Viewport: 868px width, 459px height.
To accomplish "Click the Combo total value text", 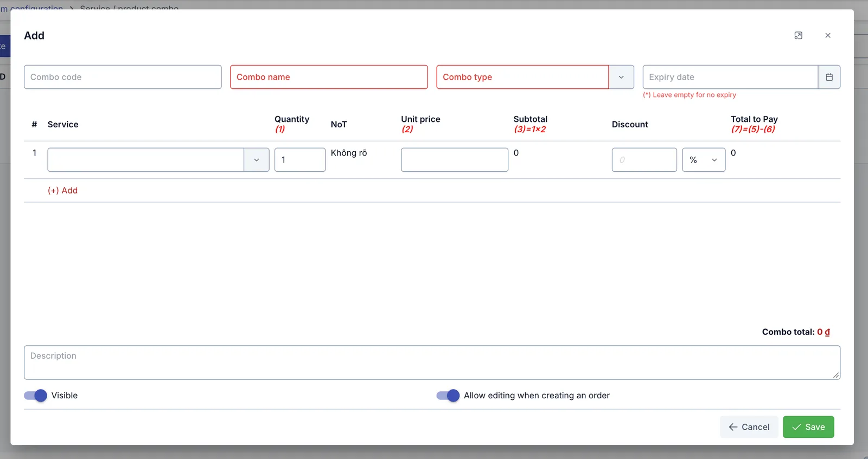I will (824, 332).
